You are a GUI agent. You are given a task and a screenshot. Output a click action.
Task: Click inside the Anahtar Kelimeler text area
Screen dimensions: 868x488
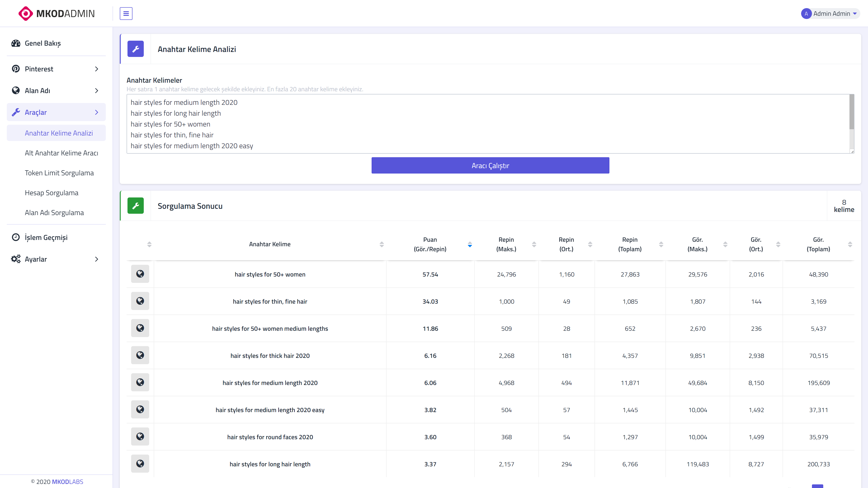click(x=488, y=124)
